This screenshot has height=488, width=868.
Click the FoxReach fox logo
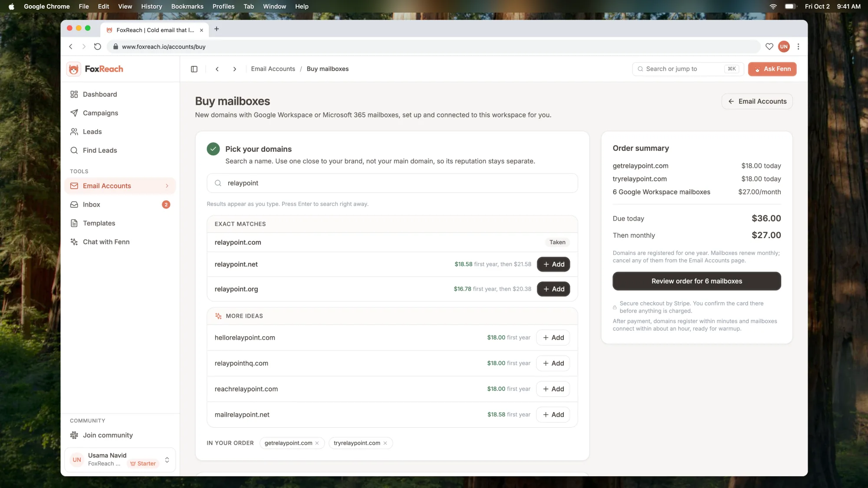tap(74, 69)
